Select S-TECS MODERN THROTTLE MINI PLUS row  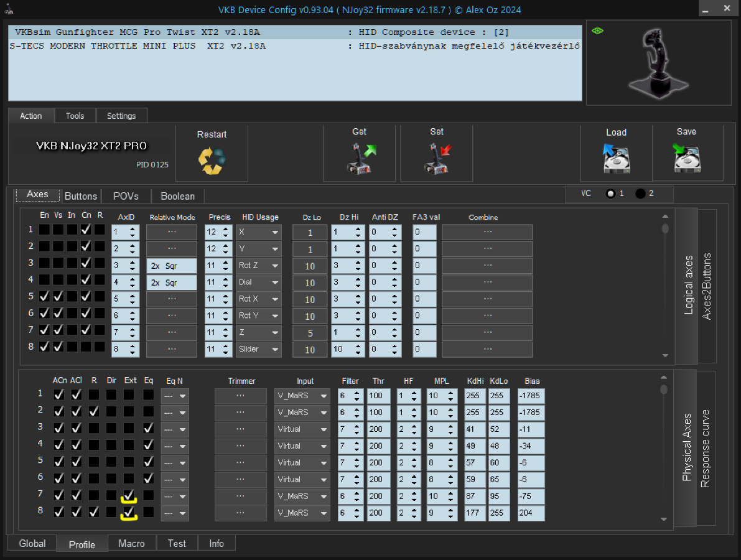click(295, 46)
